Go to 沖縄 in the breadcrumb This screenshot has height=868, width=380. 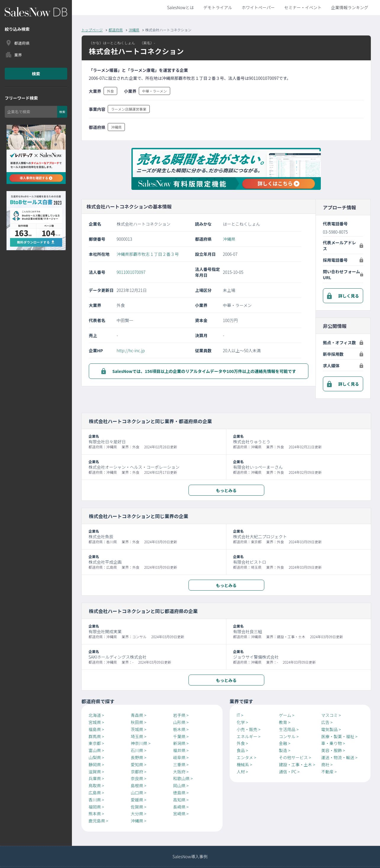tap(134, 30)
